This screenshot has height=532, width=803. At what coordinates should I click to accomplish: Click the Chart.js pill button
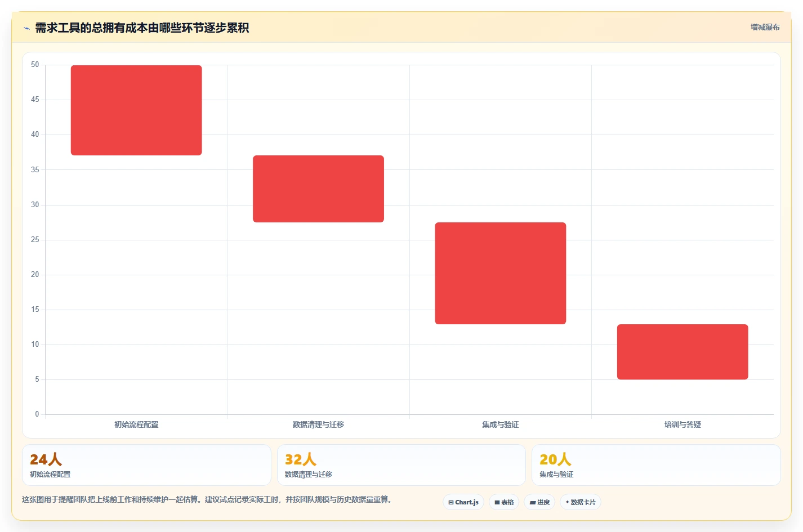[x=463, y=502]
